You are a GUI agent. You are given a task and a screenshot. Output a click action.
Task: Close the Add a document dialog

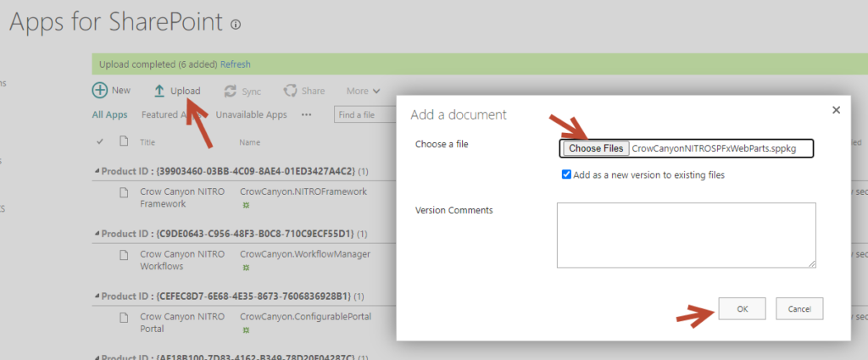(x=837, y=110)
